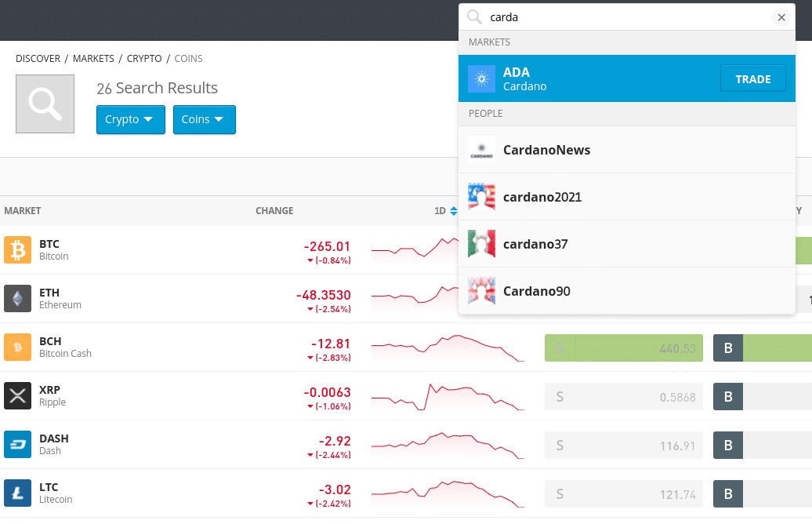The width and height of the screenshot is (812, 524).
Task: Toggle the 1D sort arrows
Action: [x=454, y=211]
